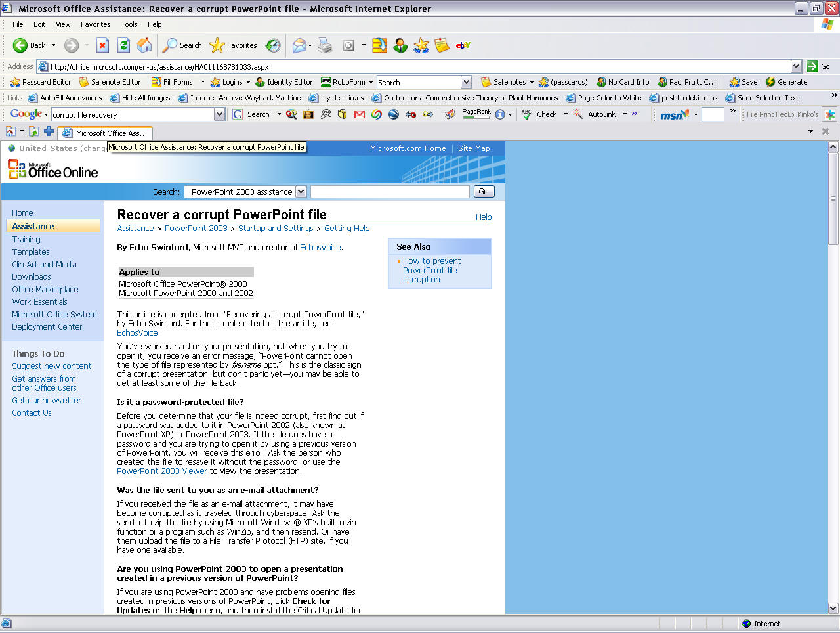Open the Safenote Editor button
This screenshot has height=633, width=840.
[x=110, y=82]
